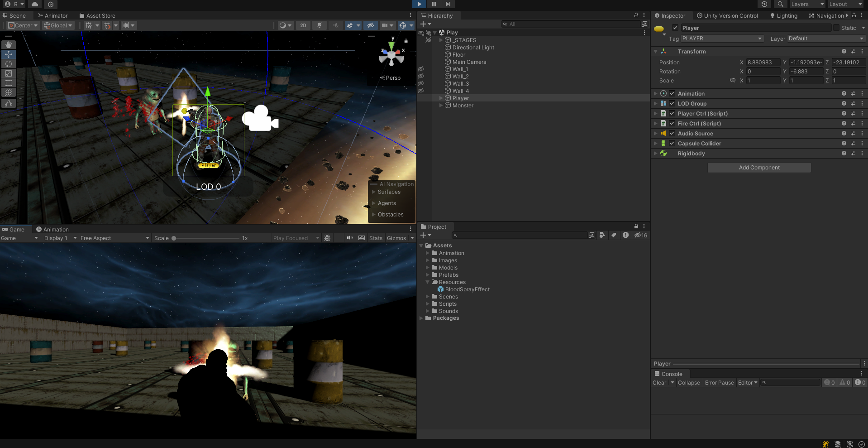Select the Rect Transform tool
868x448 pixels.
8,83
